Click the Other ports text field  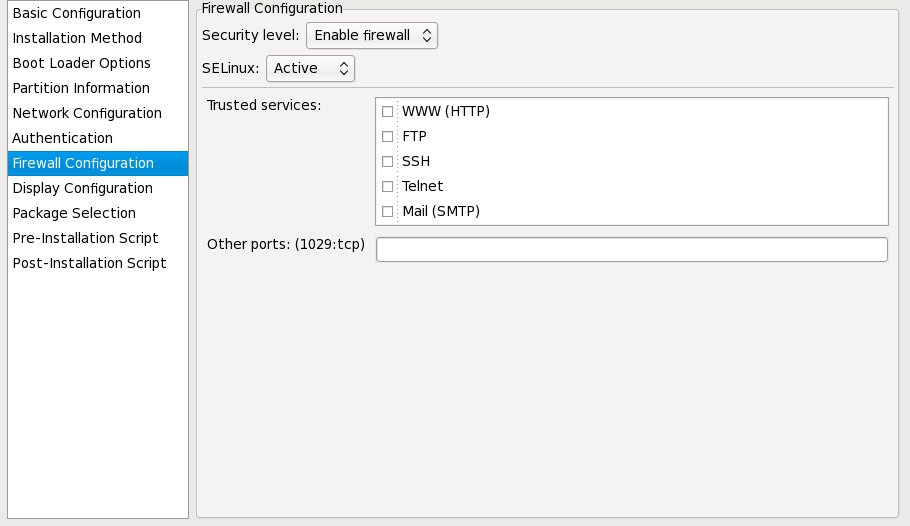(x=631, y=250)
